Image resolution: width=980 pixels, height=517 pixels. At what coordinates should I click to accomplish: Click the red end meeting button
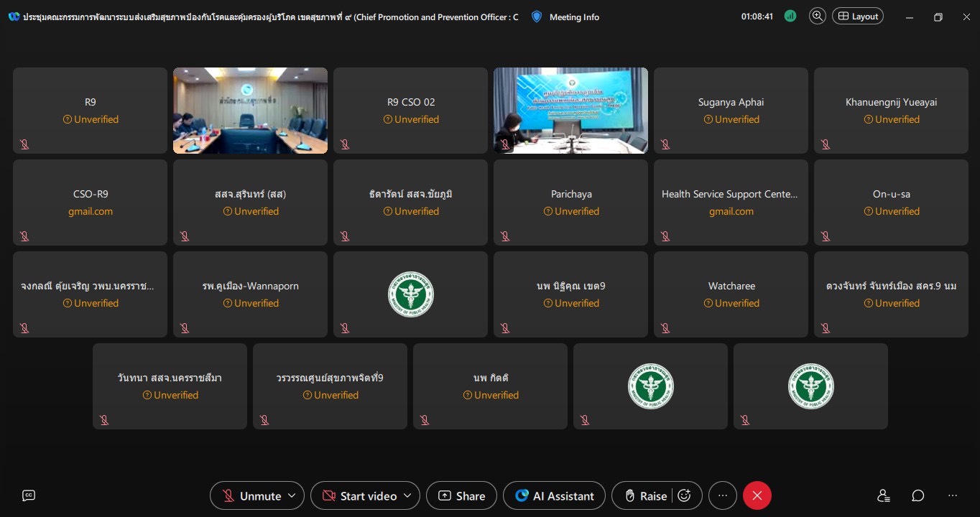pos(757,495)
